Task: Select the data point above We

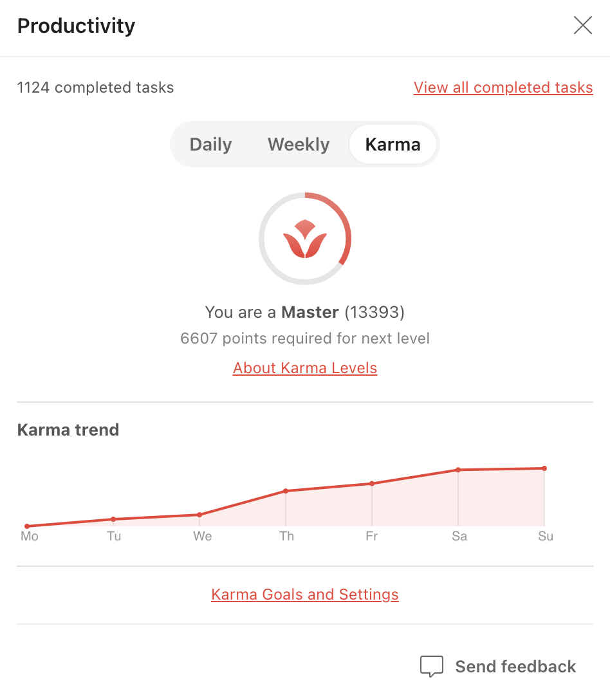Action: pyautogui.click(x=200, y=514)
